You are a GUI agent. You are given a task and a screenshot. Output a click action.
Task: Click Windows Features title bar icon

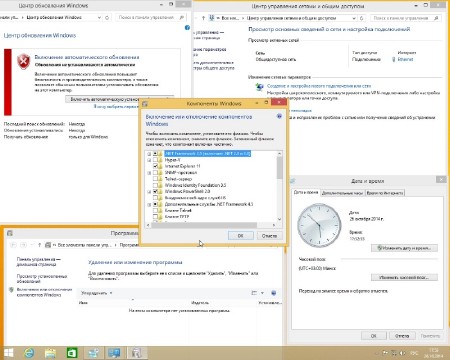tap(145, 104)
